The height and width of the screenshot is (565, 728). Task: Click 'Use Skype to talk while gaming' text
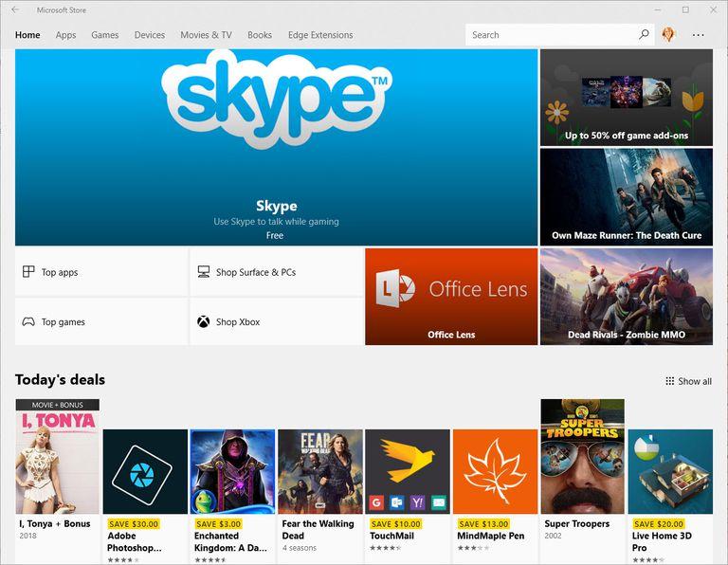[x=276, y=222]
